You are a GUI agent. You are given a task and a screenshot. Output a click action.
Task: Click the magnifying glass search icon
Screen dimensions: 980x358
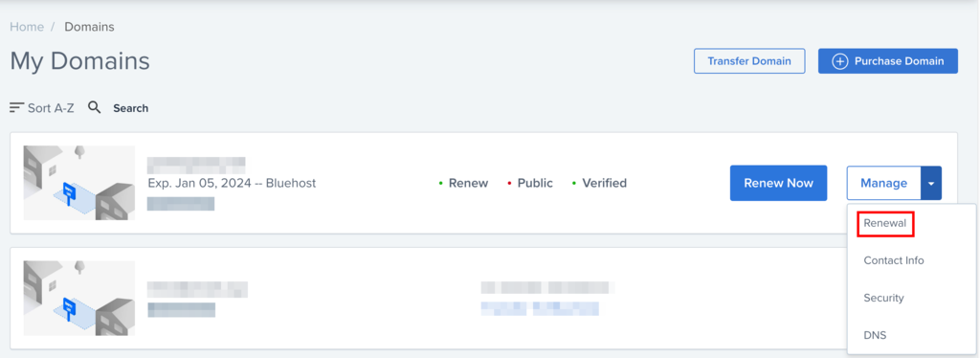(x=95, y=107)
